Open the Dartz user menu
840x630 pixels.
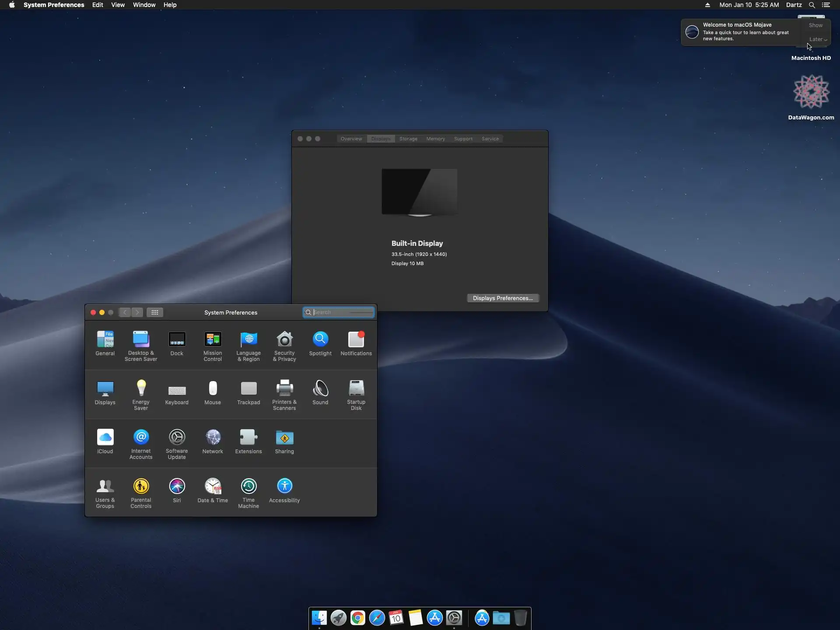[794, 5]
